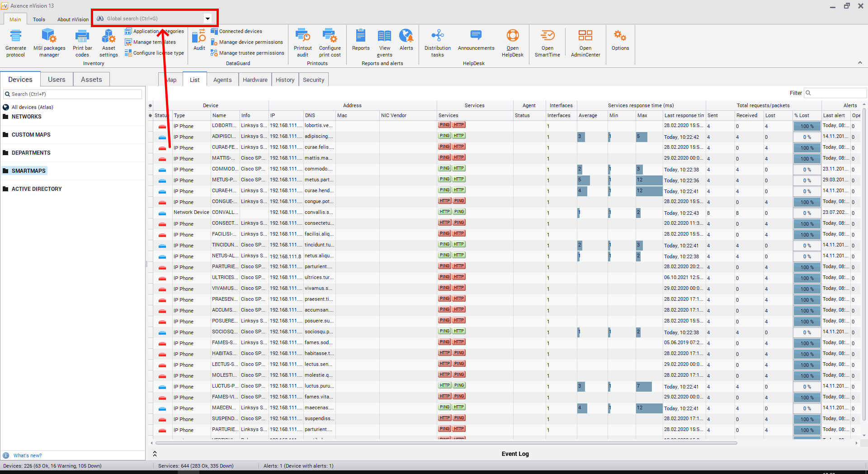The height and width of the screenshot is (474, 868).
Task: Open the Hardware tab
Action: (255, 80)
